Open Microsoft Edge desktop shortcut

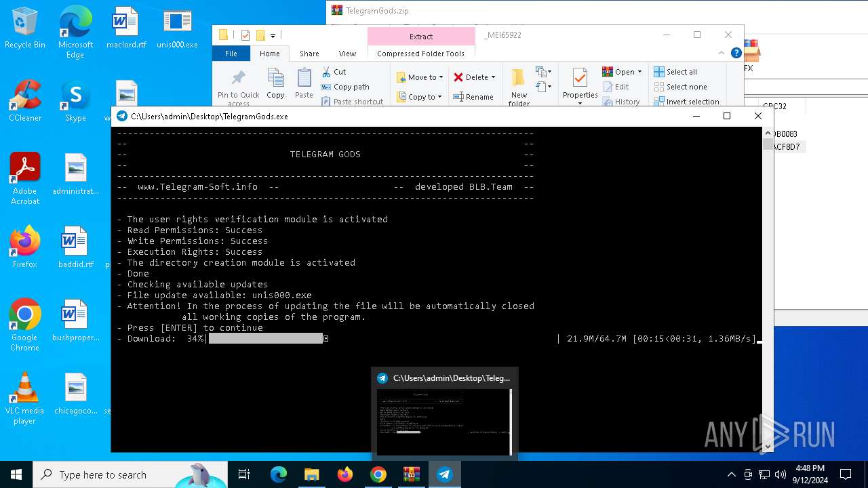75,32
